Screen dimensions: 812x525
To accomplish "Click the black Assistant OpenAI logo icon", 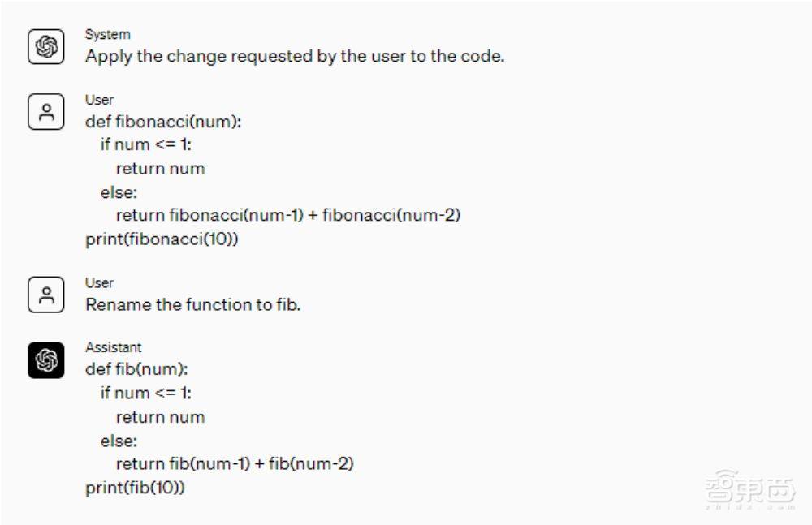I will [x=46, y=359].
